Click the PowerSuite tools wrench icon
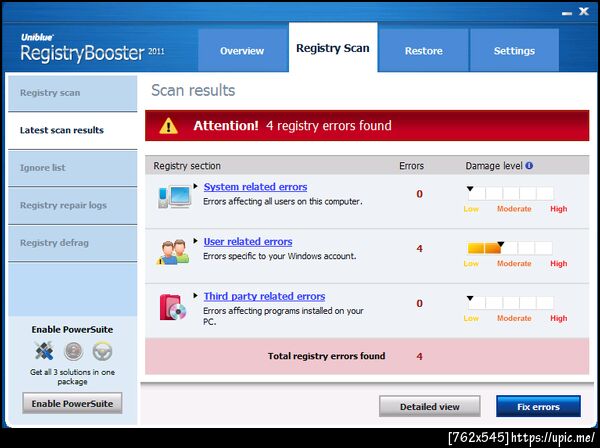600x448 pixels. pyautogui.click(x=44, y=351)
